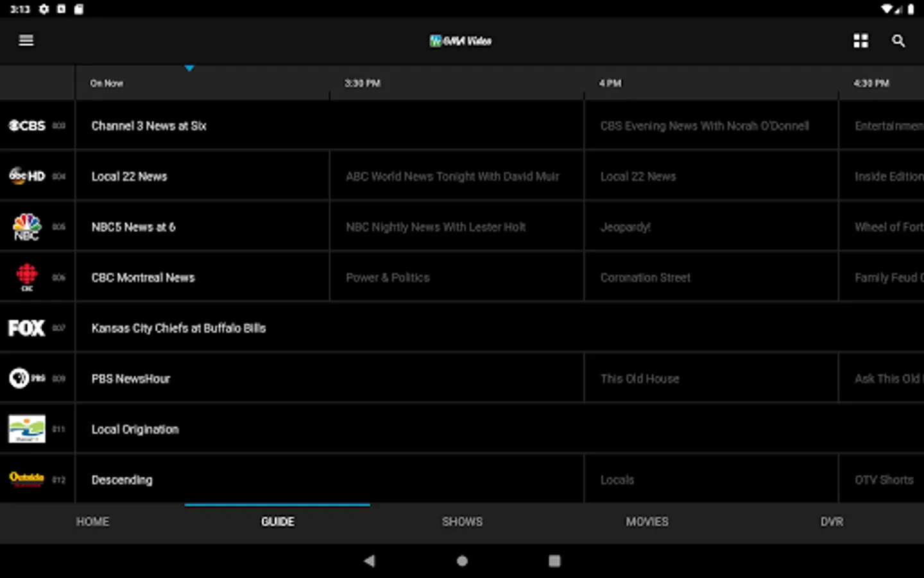Select Entertainment program at 4:30 PM
Screen dimensions: 924x578
pos(882,126)
